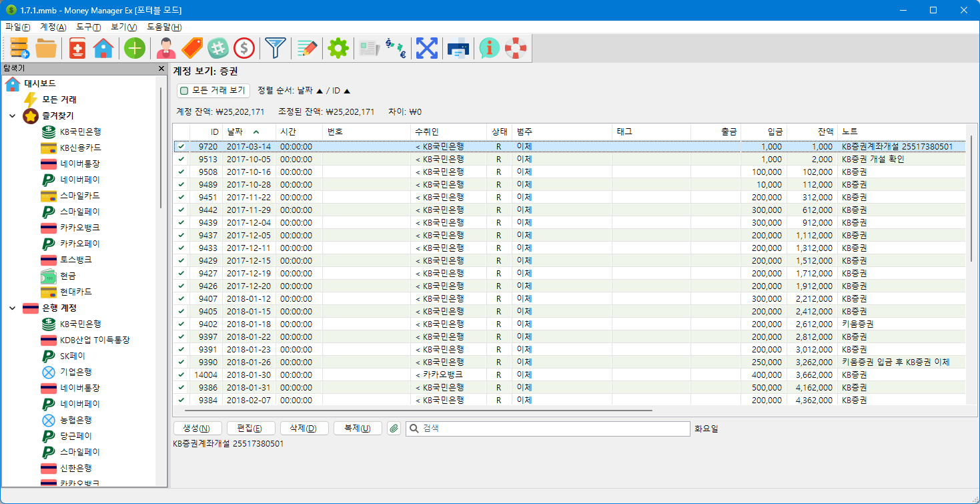The image size is (980, 504).
Task: Toggle full screen with blue arrows icon
Action: coord(427,48)
